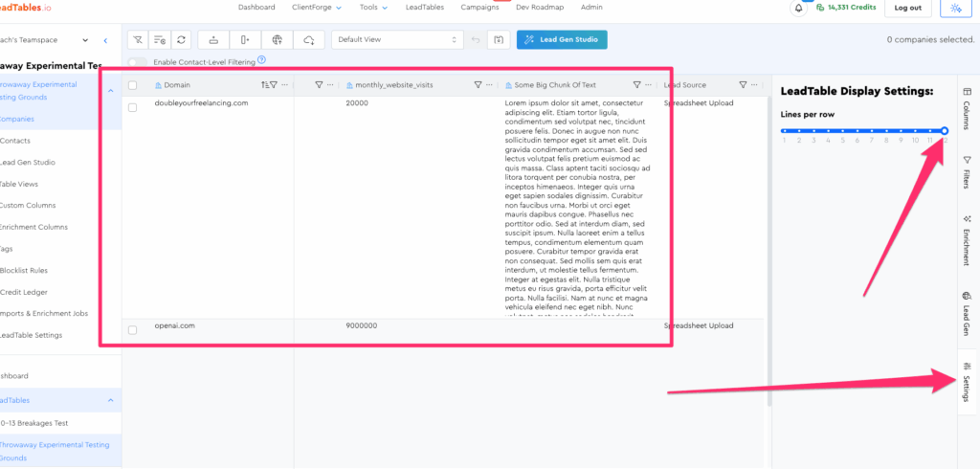Click the theme toggle sun icon
Image resolution: width=980 pixels, height=469 pixels.
tap(954, 8)
